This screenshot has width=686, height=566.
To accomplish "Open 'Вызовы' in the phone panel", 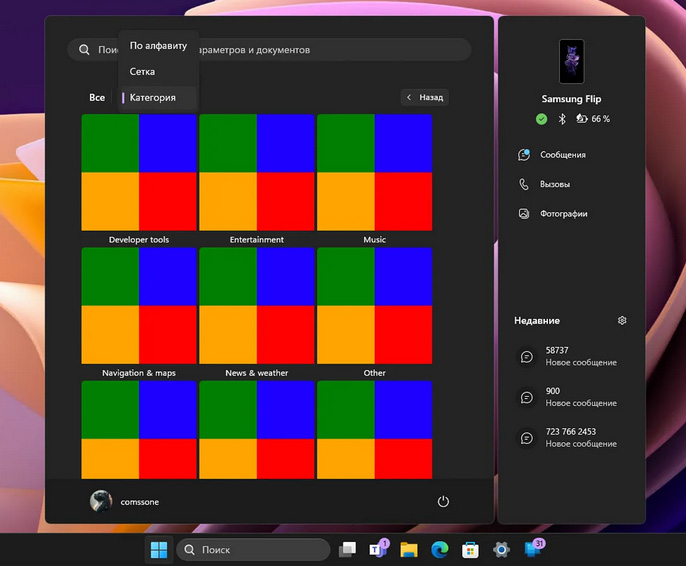I will [554, 184].
